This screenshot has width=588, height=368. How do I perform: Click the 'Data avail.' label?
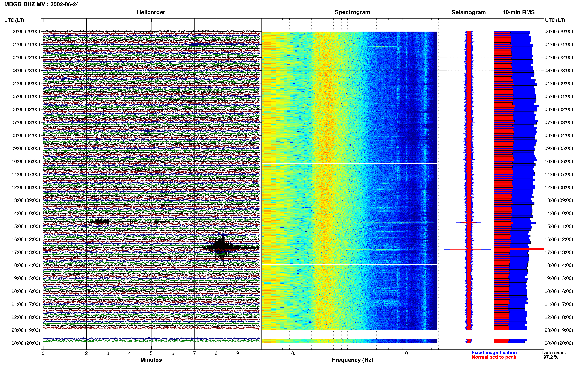(x=554, y=352)
